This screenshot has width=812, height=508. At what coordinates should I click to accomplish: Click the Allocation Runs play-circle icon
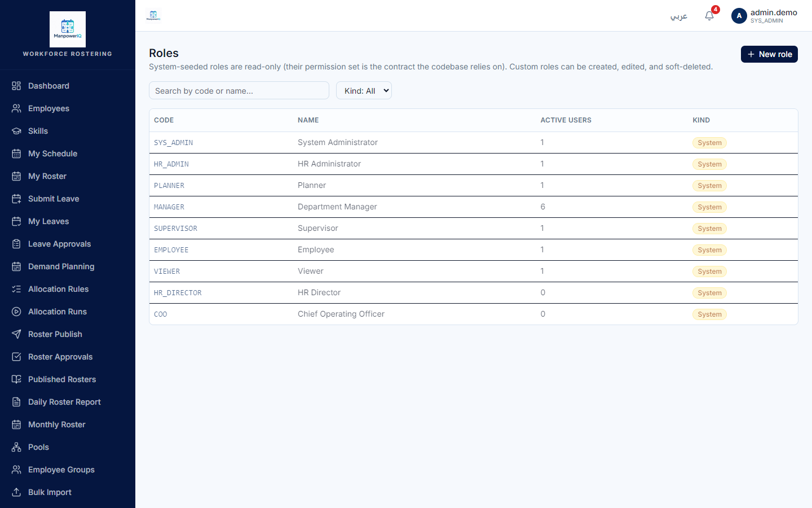[x=16, y=312]
